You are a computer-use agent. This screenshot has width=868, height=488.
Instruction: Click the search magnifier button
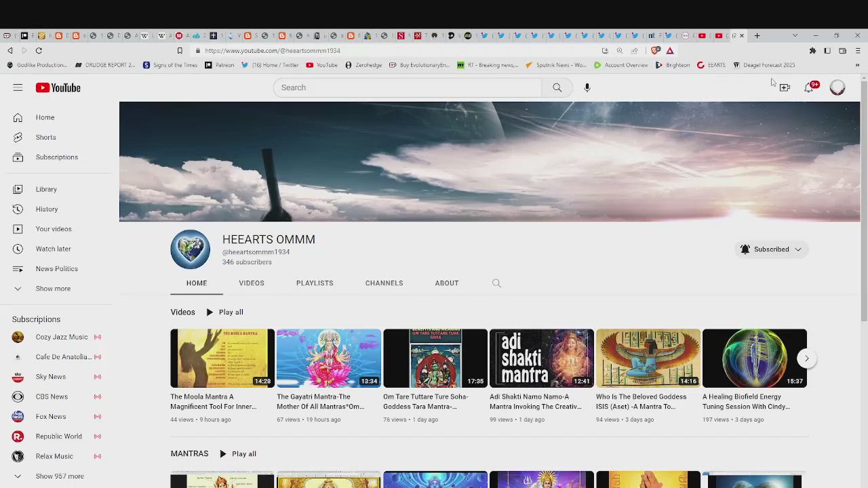tap(557, 87)
